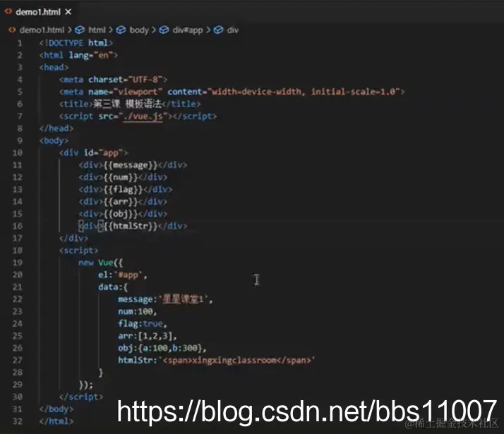Open the underlined ./vue.js script path
The image size is (504, 434).
(x=143, y=116)
